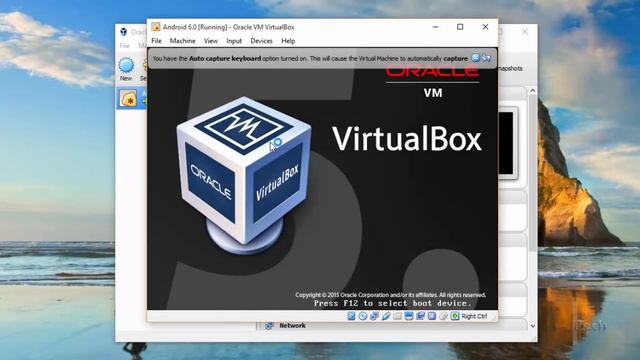640x360 pixels.
Task: Click the display settings status icon
Action: pyautogui.click(x=409, y=316)
